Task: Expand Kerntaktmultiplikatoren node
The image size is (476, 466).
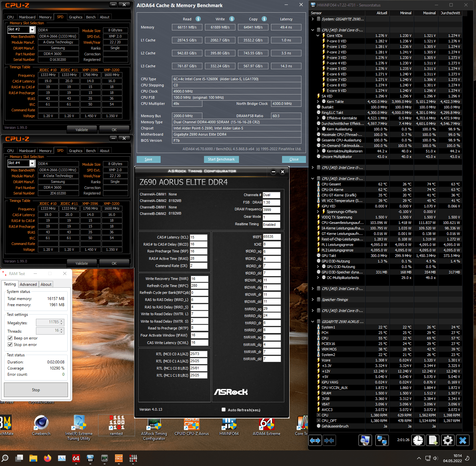Action: pyautogui.click(x=318, y=151)
